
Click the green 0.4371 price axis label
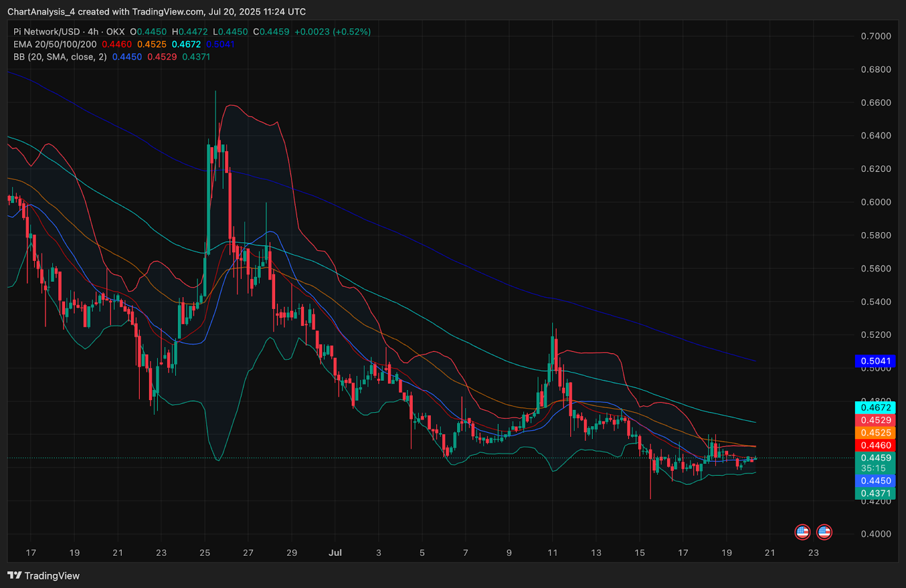point(875,493)
